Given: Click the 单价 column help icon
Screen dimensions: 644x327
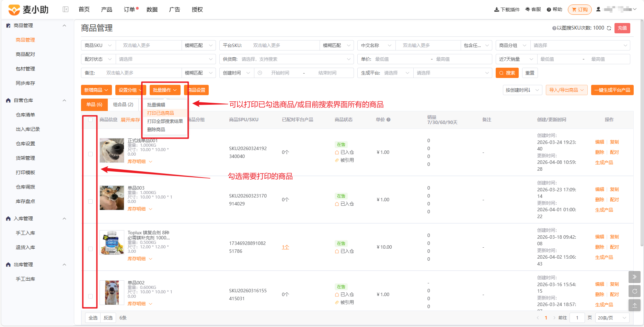Looking at the screenshot, I should point(388,120).
